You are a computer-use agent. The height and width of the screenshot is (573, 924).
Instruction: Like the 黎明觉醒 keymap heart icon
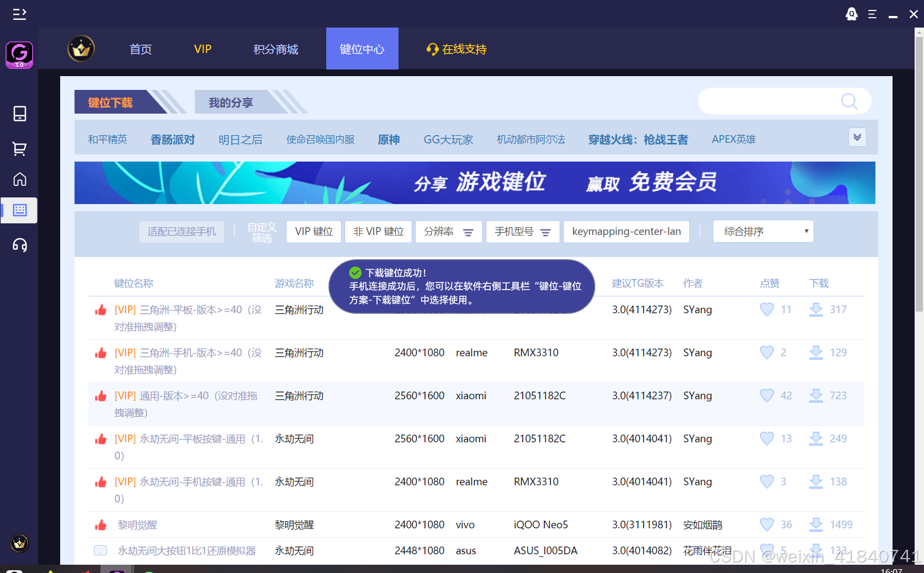point(767,524)
